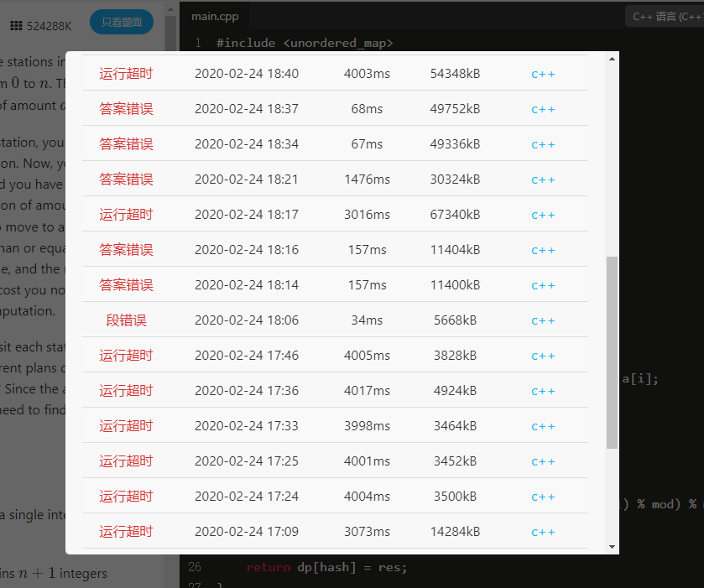Click code line 1 in the editor
This screenshot has height=588, width=704.
click(305, 43)
